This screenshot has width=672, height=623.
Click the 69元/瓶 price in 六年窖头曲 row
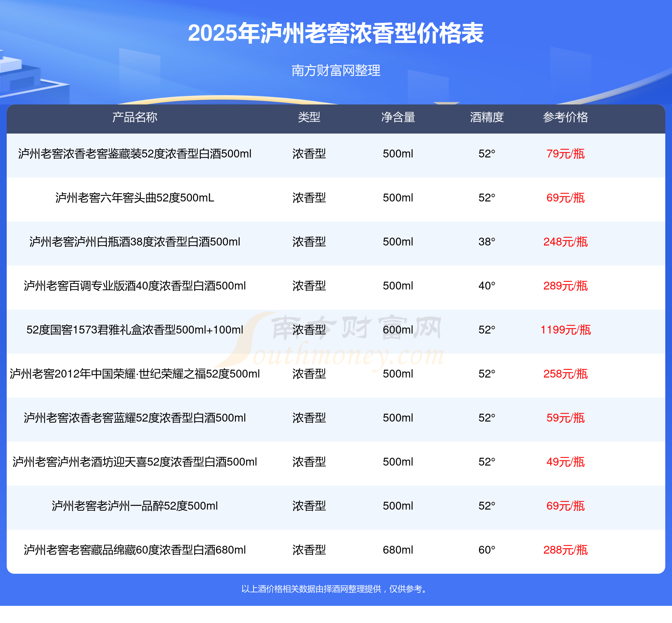[566, 198]
